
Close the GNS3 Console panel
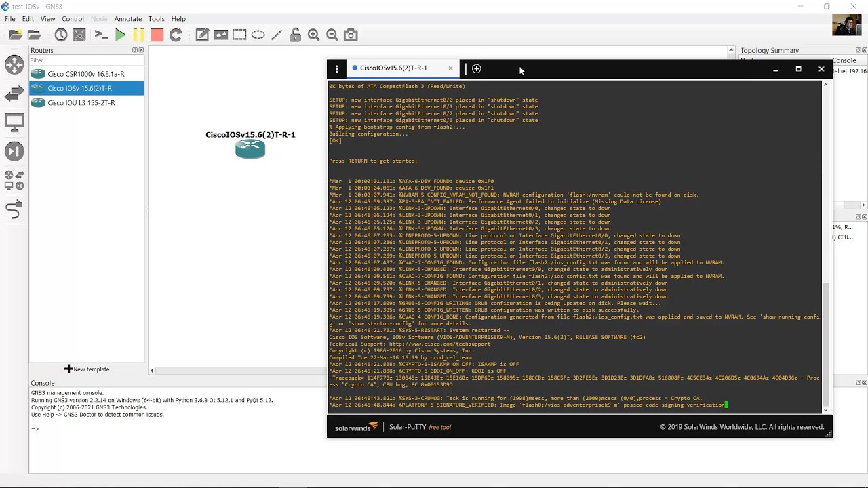click(x=864, y=383)
